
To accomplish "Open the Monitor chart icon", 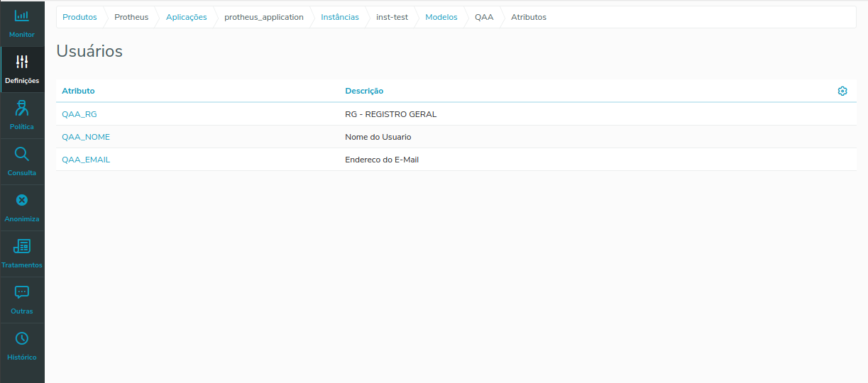I will click(22, 16).
